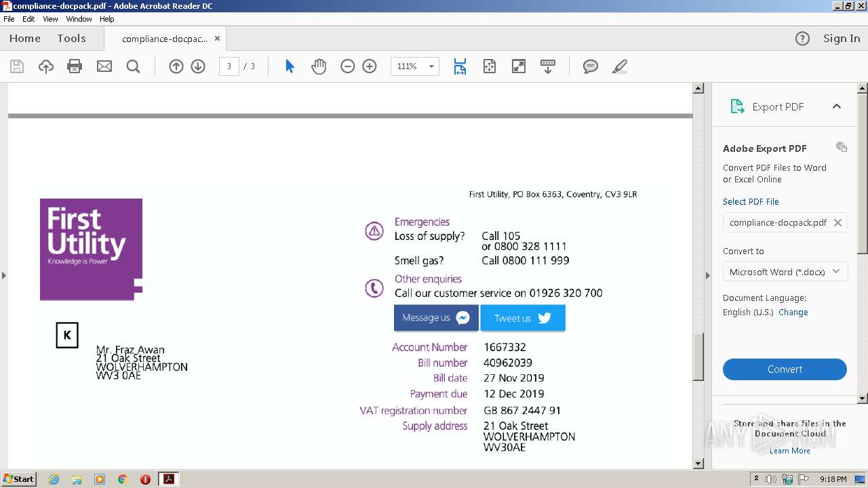Viewport: 868px width, 488px height.
Task: Open the read mode download-arrow icon
Action: (548, 66)
